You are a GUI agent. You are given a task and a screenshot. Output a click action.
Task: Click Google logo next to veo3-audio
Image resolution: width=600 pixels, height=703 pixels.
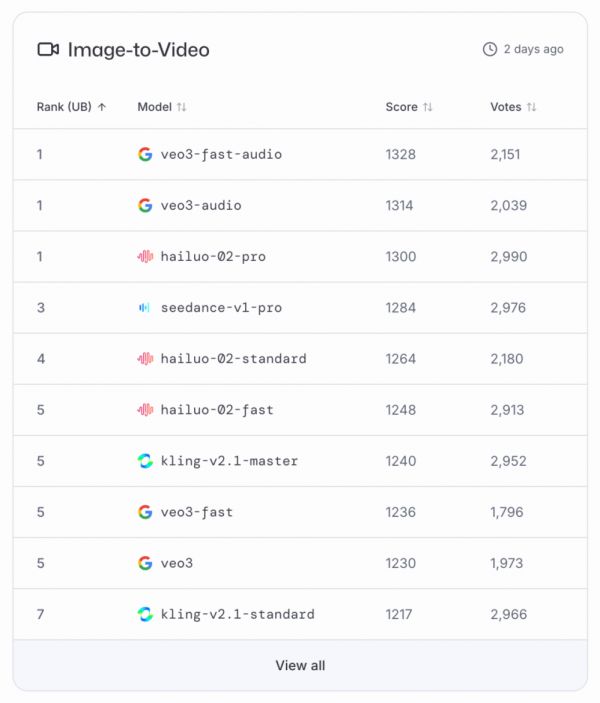pyautogui.click(x=145, y=206)
